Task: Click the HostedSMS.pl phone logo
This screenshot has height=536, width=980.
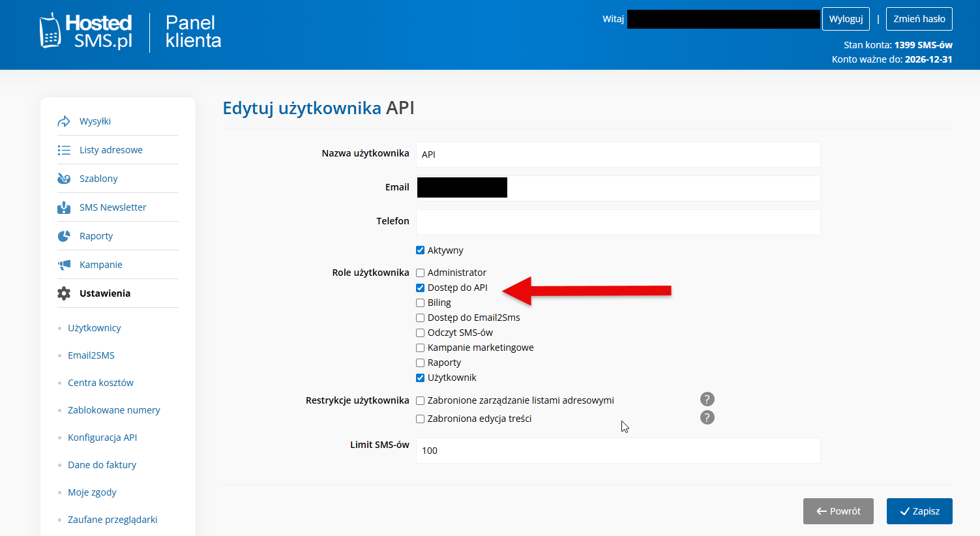Action: (85, 31)
